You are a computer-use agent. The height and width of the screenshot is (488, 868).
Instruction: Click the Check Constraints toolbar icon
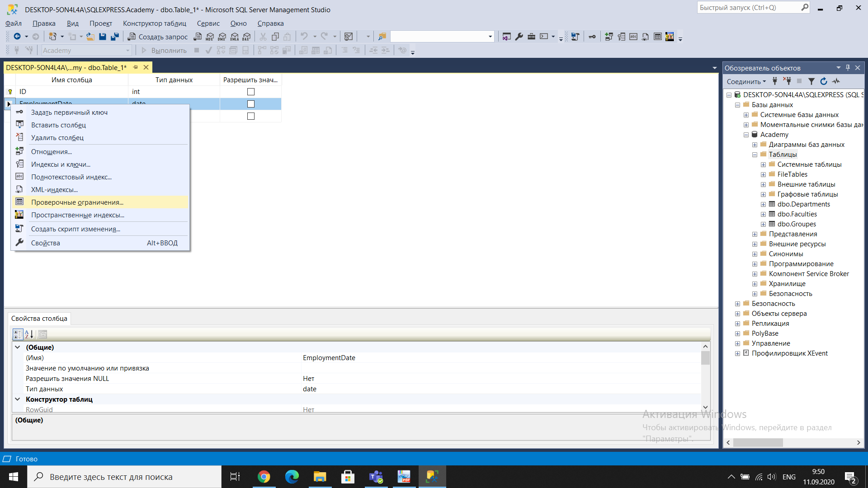[658, 37]
